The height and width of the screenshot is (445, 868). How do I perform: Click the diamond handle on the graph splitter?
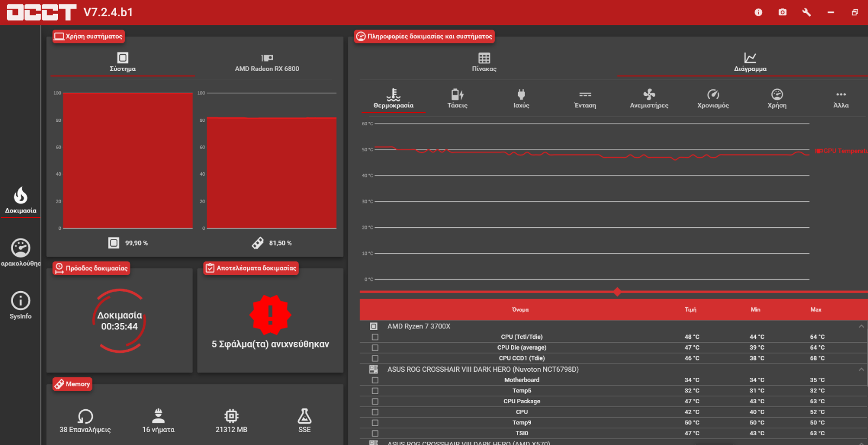point(617,292)
